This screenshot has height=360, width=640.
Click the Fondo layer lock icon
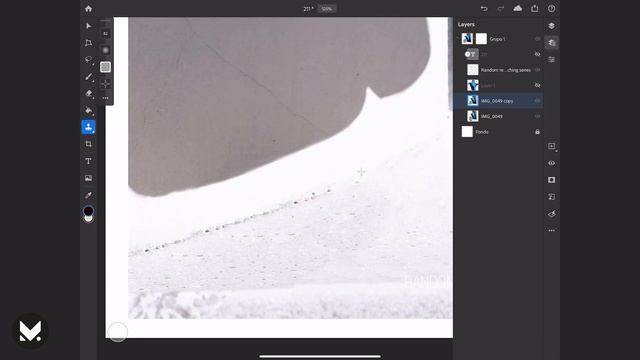pos(538,132)
